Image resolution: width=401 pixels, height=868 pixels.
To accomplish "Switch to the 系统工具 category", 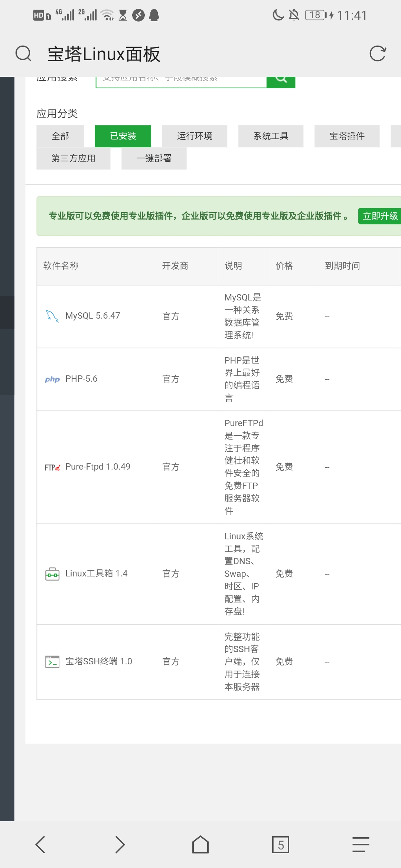I will tap(271, 136).
